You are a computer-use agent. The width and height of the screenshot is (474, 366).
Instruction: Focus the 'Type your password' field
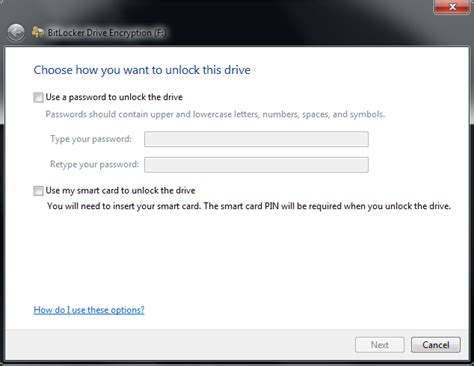point(256,139)
